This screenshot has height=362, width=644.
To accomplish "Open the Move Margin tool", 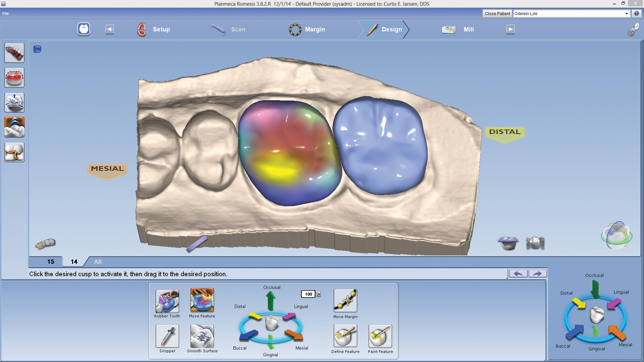I will [x=345, y=301].
